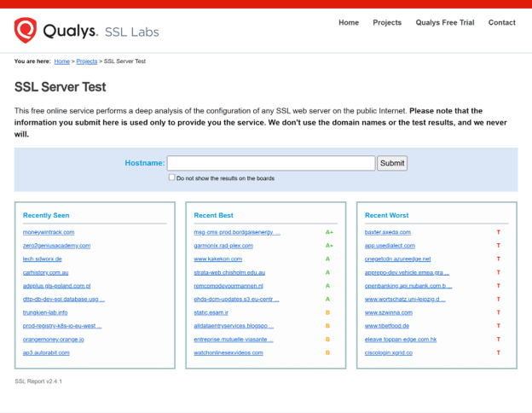Enable 'Do not show results on boards' checkbox
This screenshot has width=532, height=413.
tap(171, 178)
